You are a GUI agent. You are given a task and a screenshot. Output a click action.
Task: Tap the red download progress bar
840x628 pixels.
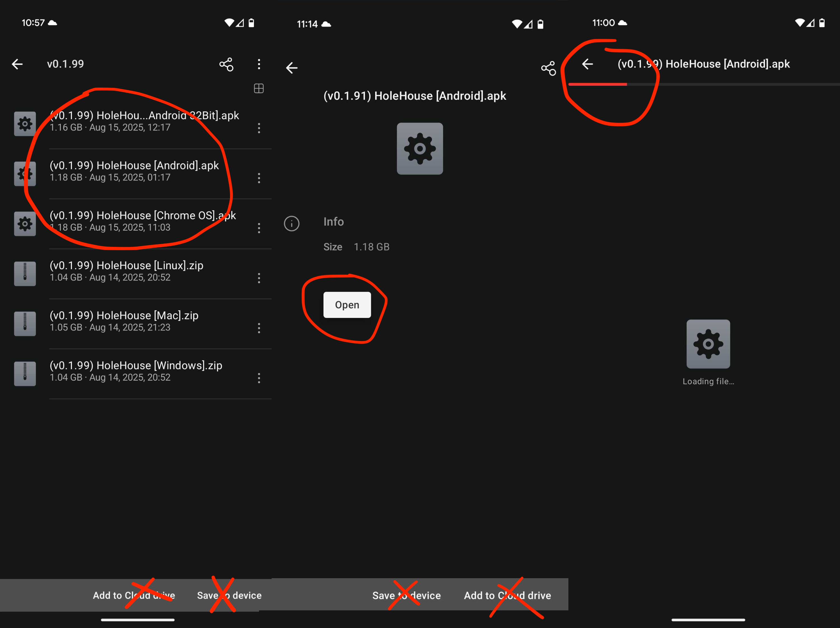click(x=597, y=84)
